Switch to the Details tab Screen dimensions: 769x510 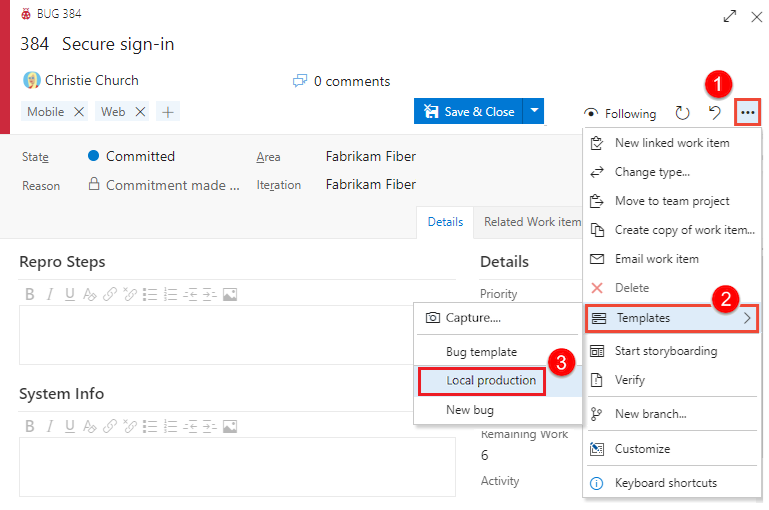(445, 222)
